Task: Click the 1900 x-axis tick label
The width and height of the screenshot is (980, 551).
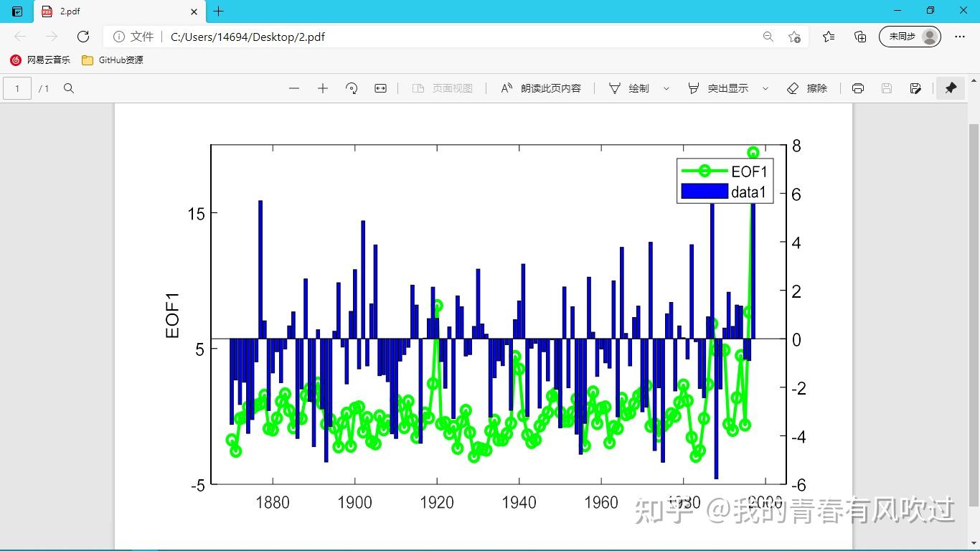Action: point(355,502)
